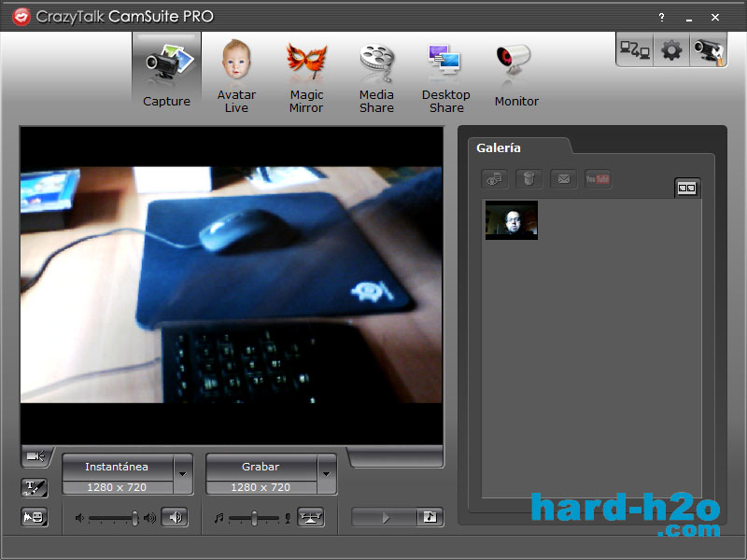747x560 pixels.
Task: Minimize the CamSuite window
Action: pos(689,18)
